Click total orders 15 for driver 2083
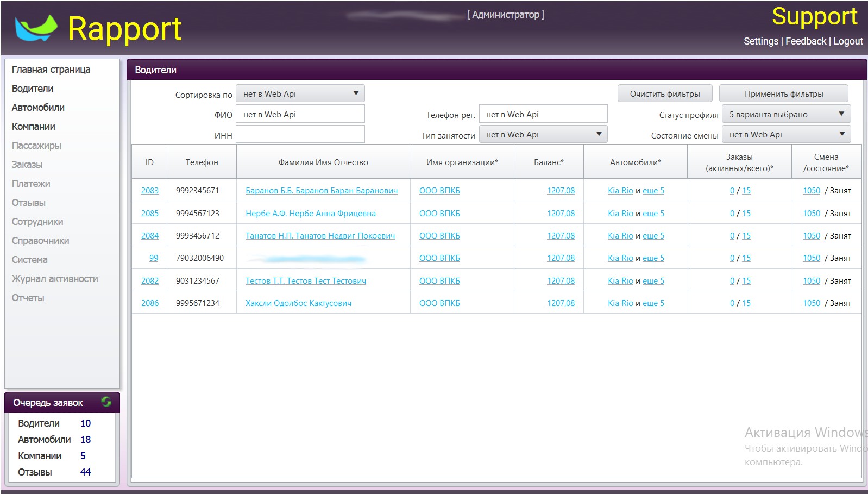Viewport: 868px width, 494px height. 746,191
